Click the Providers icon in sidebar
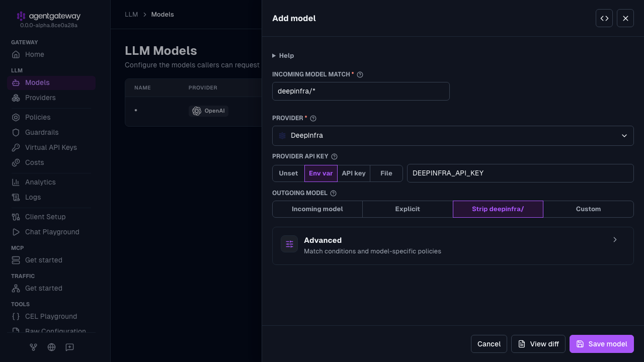The height and width of the screenshot is (362, 644). point(16,98)
